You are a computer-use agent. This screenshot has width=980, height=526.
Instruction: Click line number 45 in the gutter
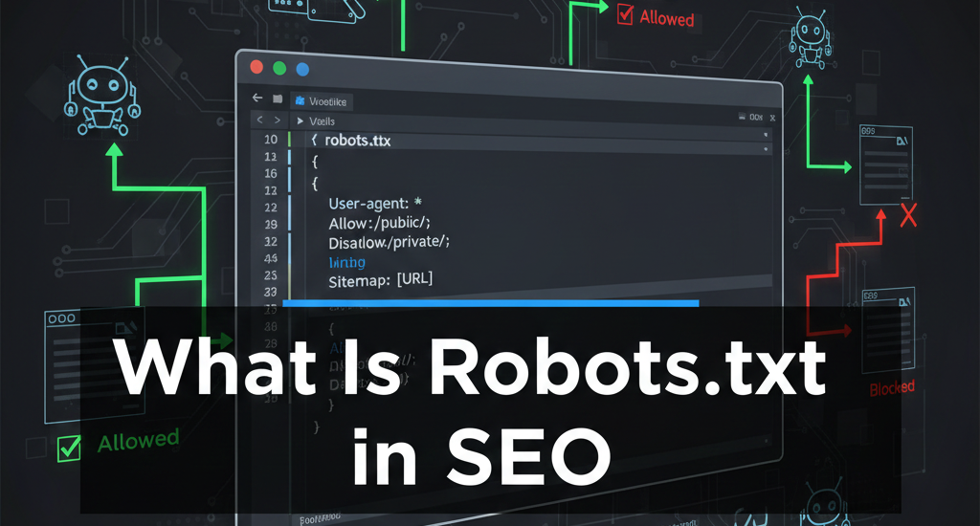[x=271, y=258]
